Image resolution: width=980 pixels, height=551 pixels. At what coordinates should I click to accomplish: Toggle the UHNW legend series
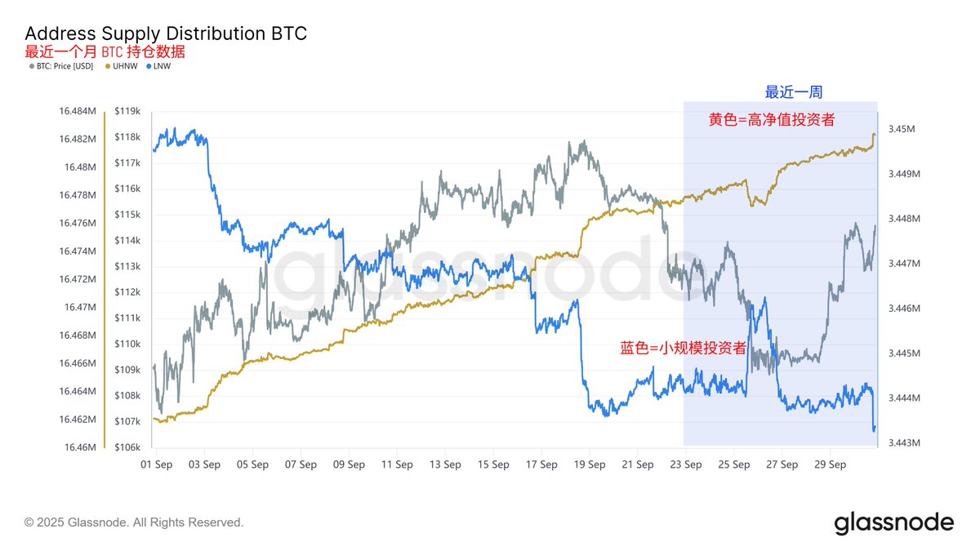[123, 66]
